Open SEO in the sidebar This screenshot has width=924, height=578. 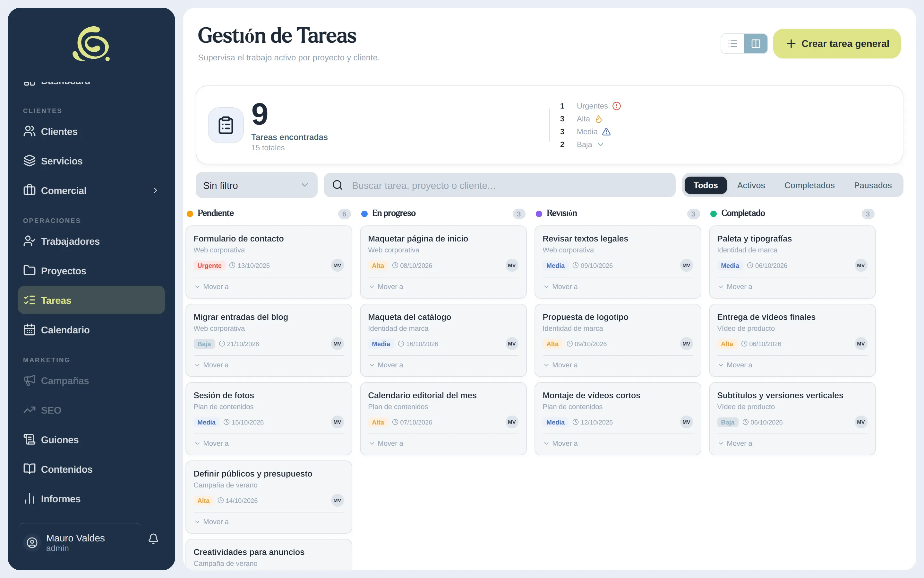point(91,410)
